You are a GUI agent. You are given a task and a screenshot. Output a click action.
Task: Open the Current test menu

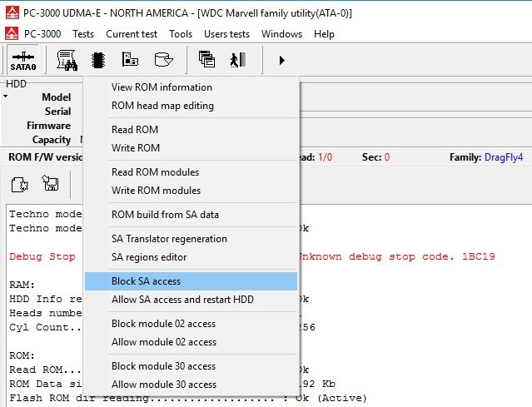(132, 34)
